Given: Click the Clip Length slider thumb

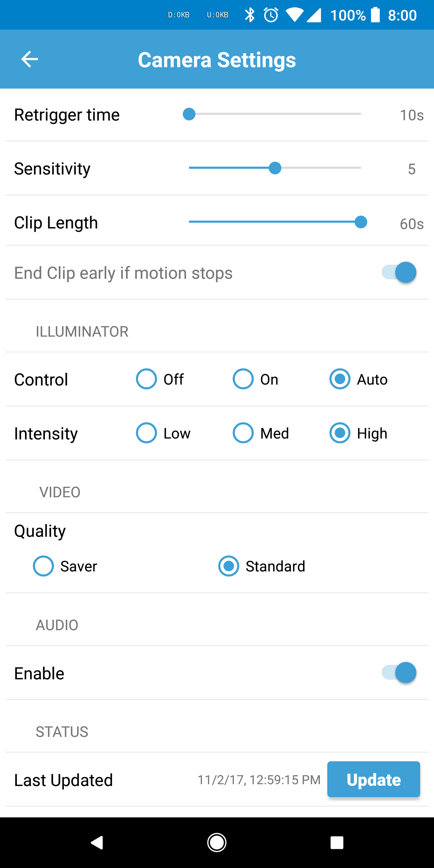Looking at the screenshot, I should click(x=361, y=222).
